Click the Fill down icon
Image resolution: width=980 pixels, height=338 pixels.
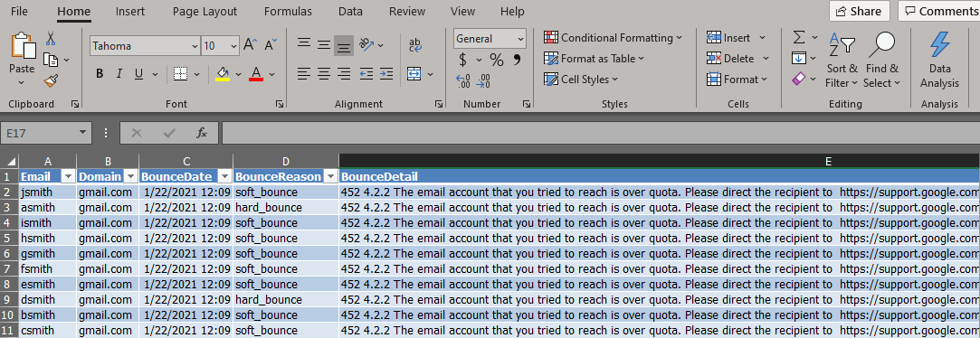click(799, 58)
